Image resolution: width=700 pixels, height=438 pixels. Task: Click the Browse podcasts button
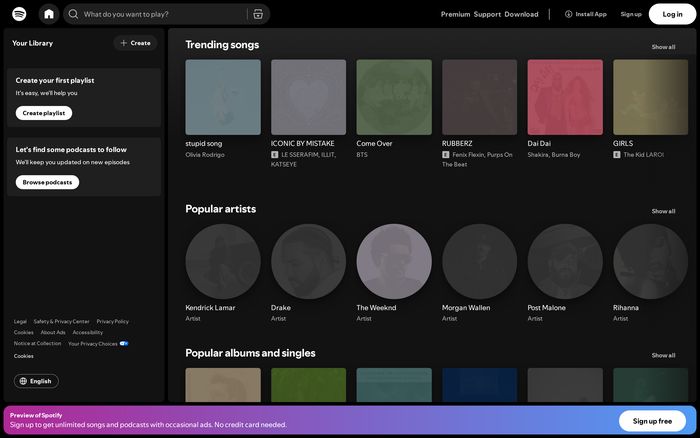point(47,182)
